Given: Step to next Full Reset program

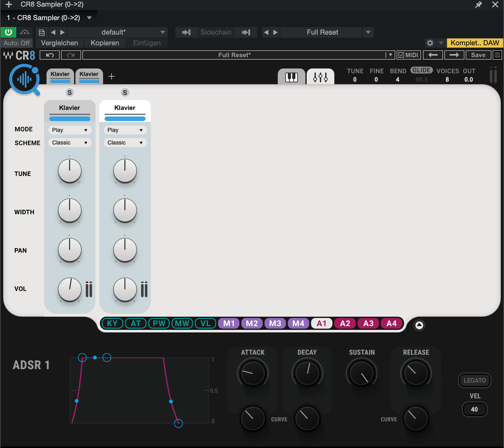Looking at the screenshot, I should (276, 32).
